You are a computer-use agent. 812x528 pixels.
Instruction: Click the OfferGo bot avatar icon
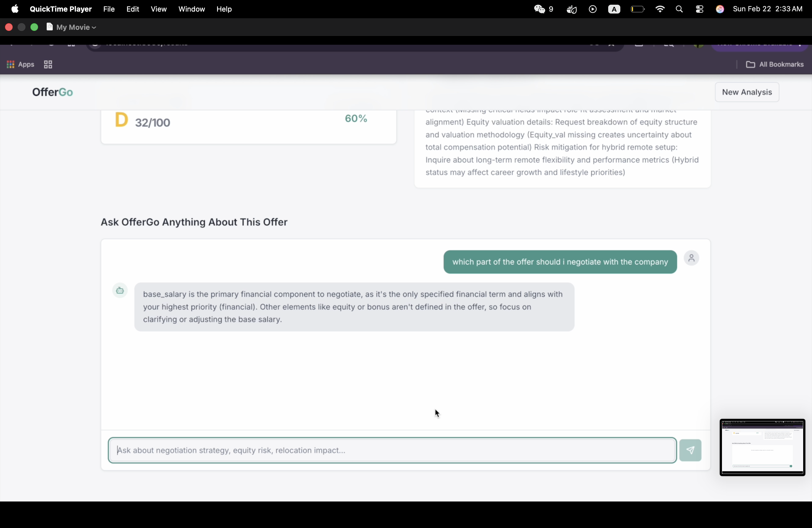(120, 291)
